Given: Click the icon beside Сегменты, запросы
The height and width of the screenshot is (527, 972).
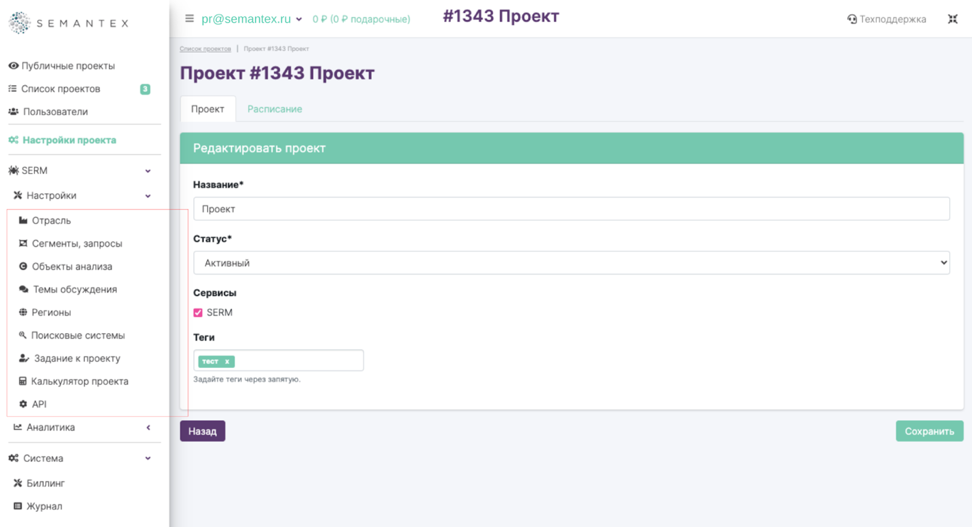Looking at the screenshot, I should (x=23, y=243).
